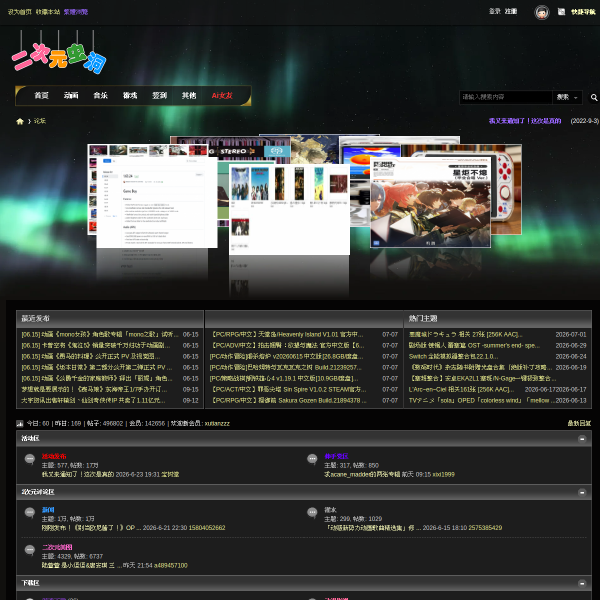
Task: Open slideshow image of red handheld console
Action: coord(507,189)
